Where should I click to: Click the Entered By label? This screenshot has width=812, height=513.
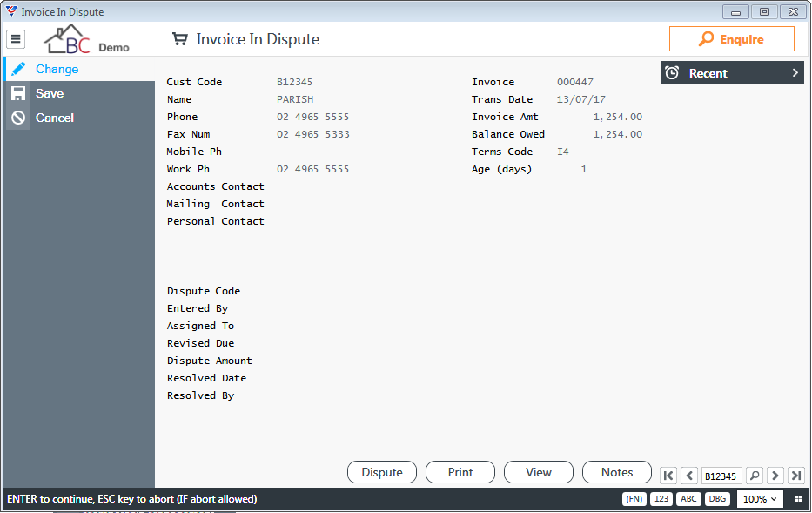coord(198,308)
